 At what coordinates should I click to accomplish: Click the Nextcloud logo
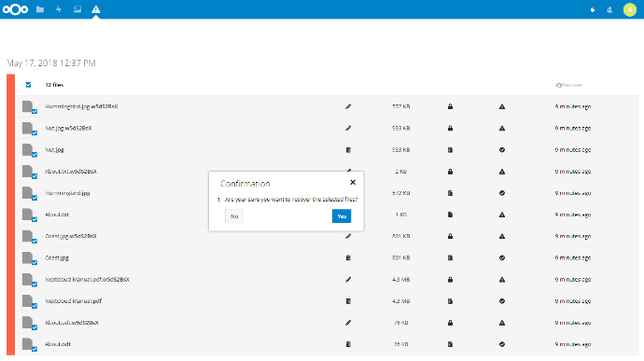[x=15, y=9]
